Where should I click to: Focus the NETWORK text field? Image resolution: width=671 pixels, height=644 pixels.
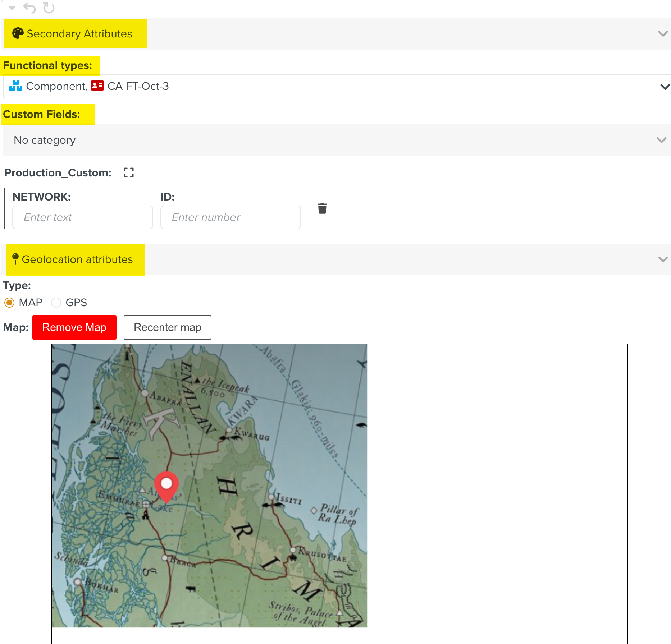[x=83, y=217]
